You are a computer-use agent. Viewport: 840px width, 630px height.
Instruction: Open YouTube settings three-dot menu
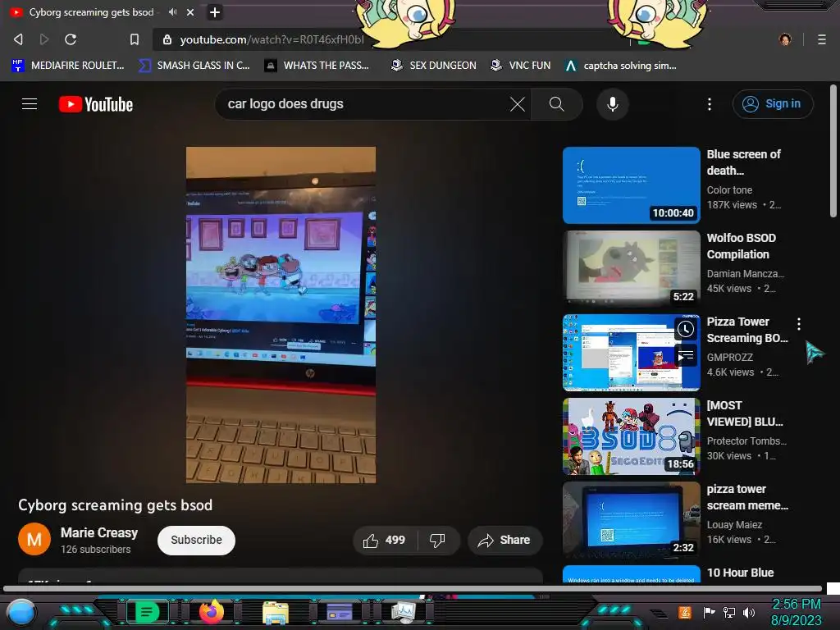(x=710, y=104)
